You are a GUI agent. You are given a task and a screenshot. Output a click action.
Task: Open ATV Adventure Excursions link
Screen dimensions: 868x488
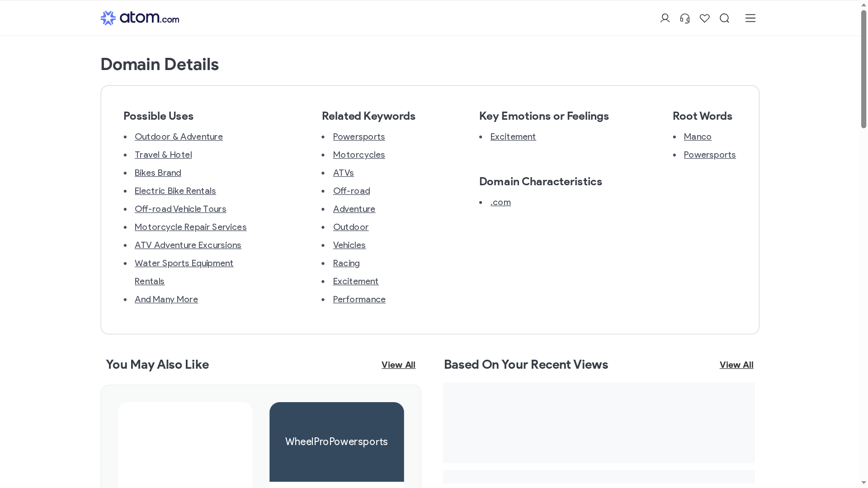pos(188,245)
